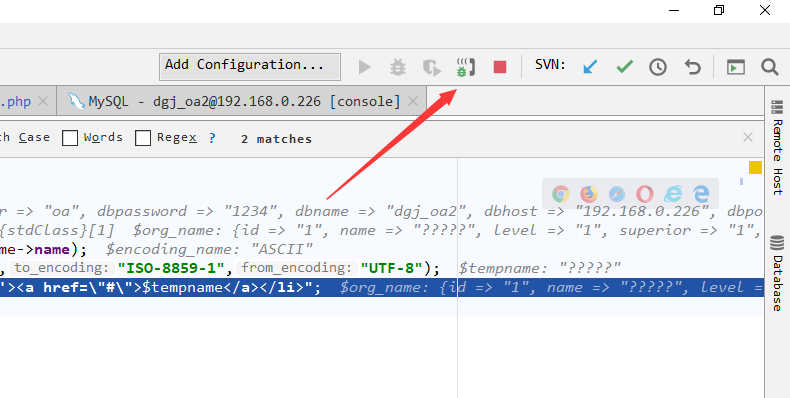Click the Regex help question mark
This screenshot has width=790, height=398.
click(212, 138)
